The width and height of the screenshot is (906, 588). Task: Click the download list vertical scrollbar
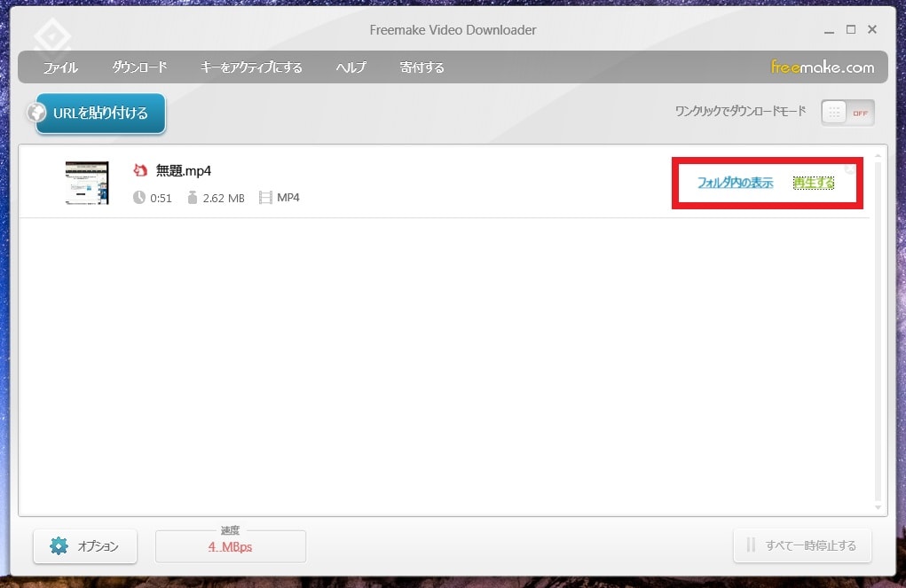878,332
